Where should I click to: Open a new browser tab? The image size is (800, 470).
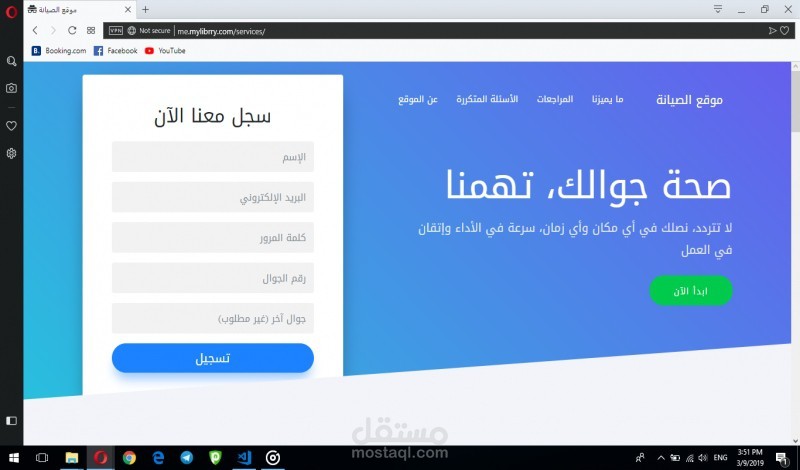[145, 9]
